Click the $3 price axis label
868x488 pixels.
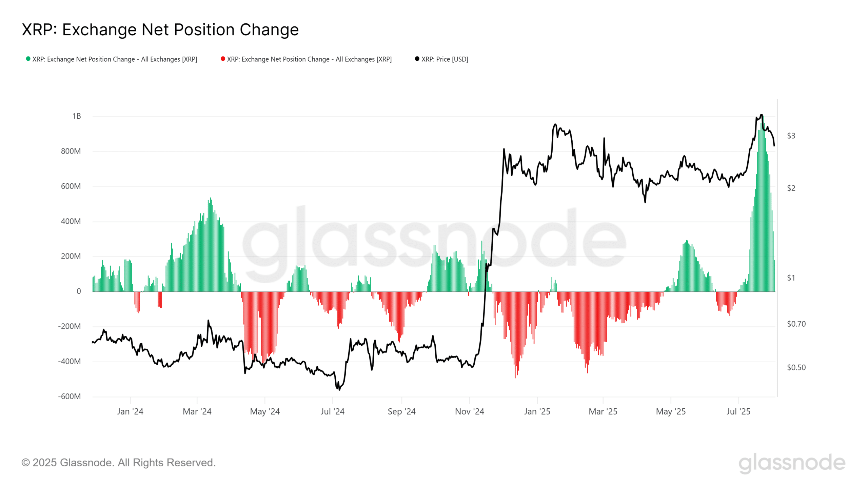coord(791,136)
